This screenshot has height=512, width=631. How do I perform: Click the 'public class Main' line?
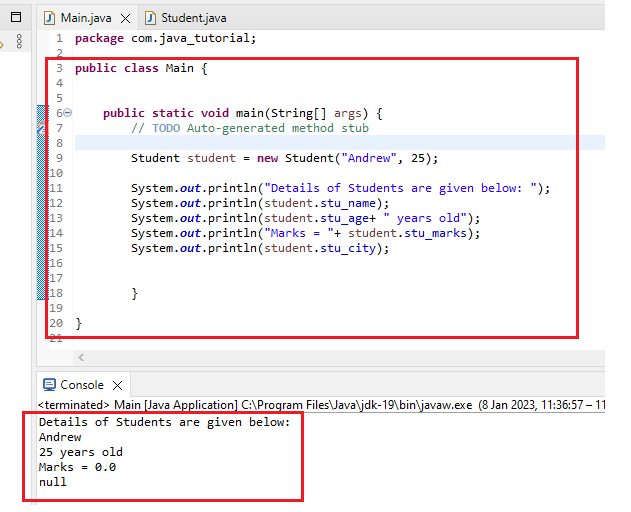tap(141, 68)
